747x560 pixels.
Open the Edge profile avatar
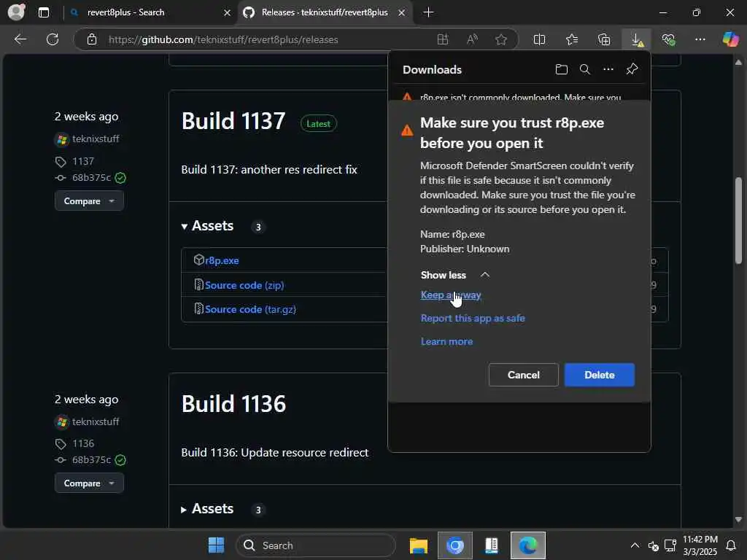(x=16, y=12)
